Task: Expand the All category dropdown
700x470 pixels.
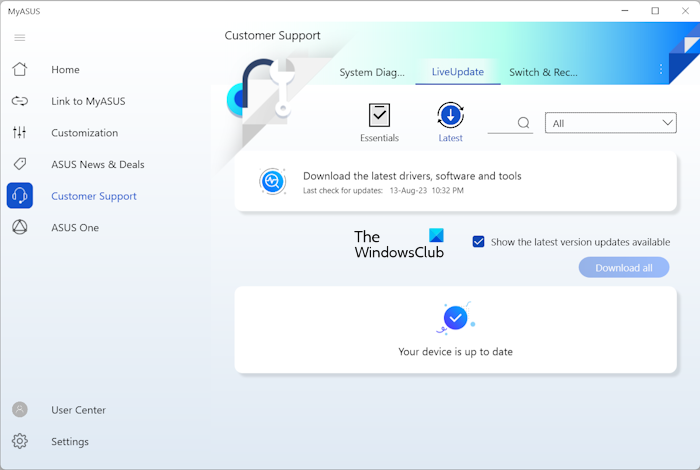Action: tap(610, 123)
